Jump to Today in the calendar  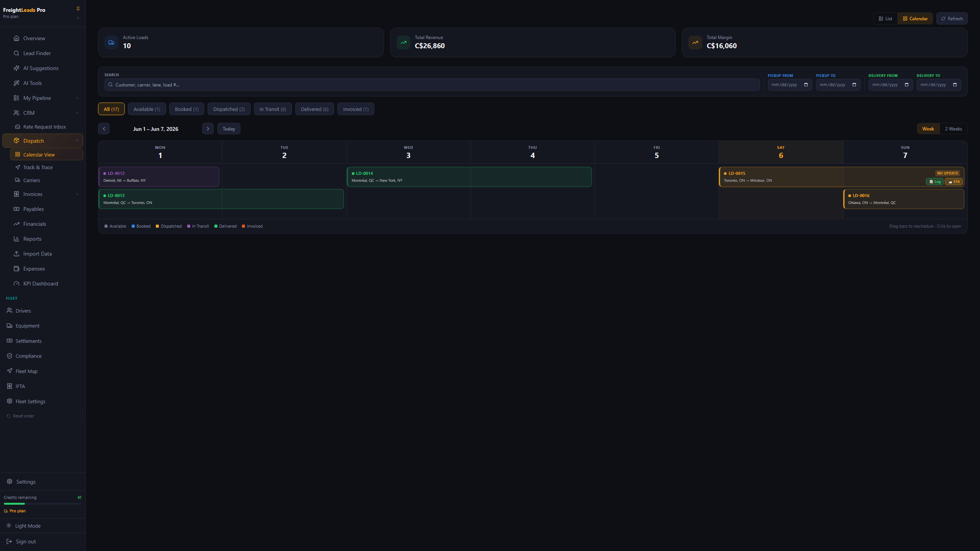coord(229,129)
